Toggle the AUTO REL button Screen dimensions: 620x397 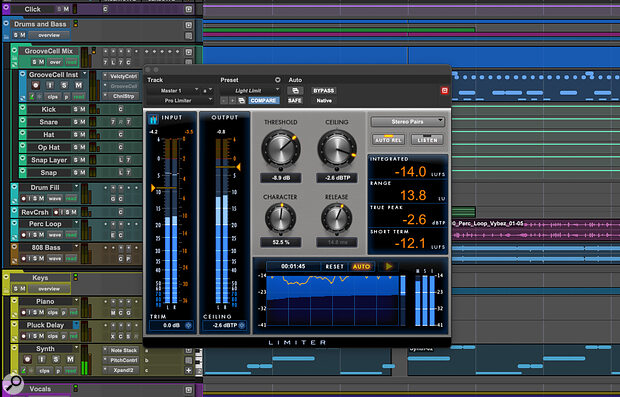[x=388, y=140]
